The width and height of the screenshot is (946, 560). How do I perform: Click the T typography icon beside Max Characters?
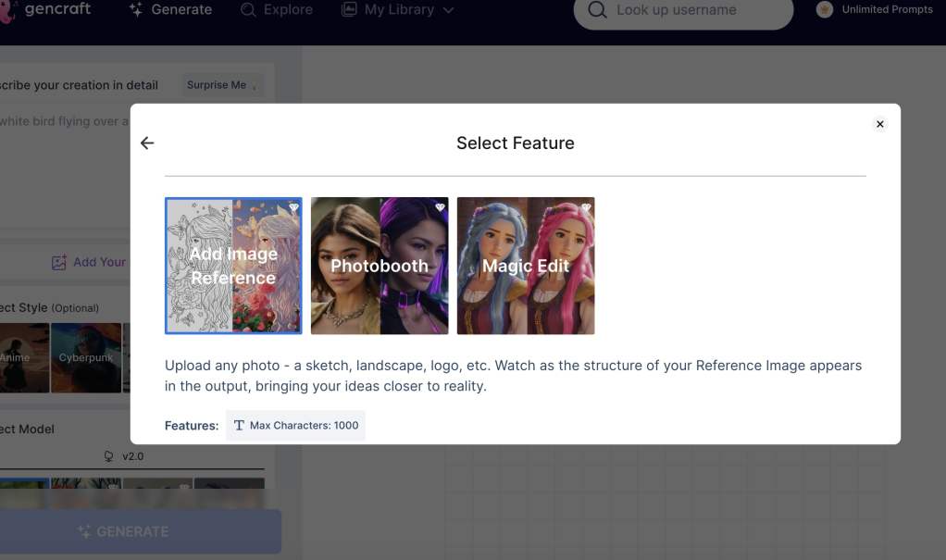(x=239, y=426)
